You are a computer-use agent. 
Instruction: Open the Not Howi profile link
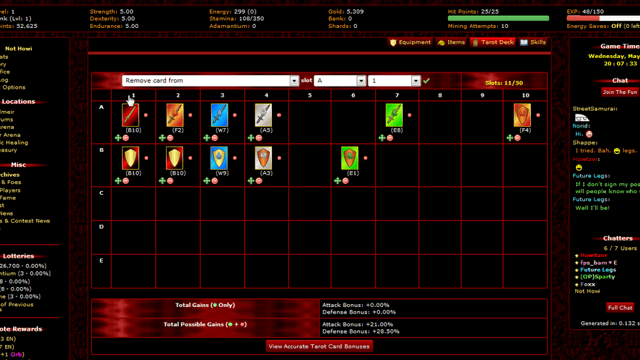coord(18,49)
